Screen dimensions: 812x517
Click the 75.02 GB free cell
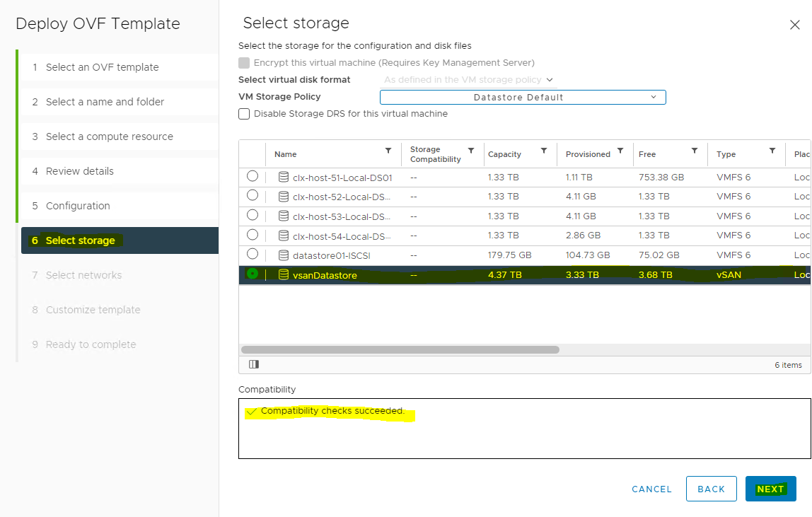659,255
